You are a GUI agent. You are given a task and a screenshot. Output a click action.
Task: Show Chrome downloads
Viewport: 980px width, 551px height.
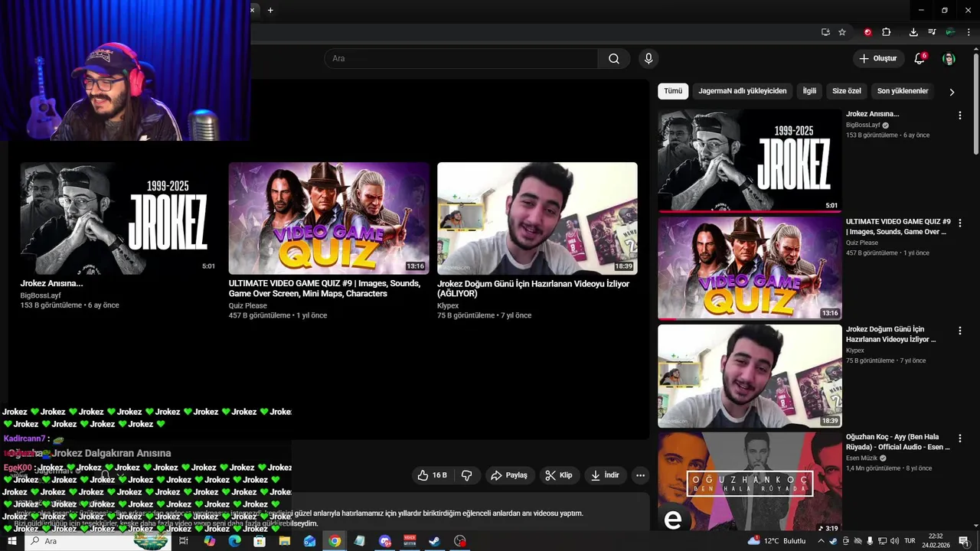[913, 32]
